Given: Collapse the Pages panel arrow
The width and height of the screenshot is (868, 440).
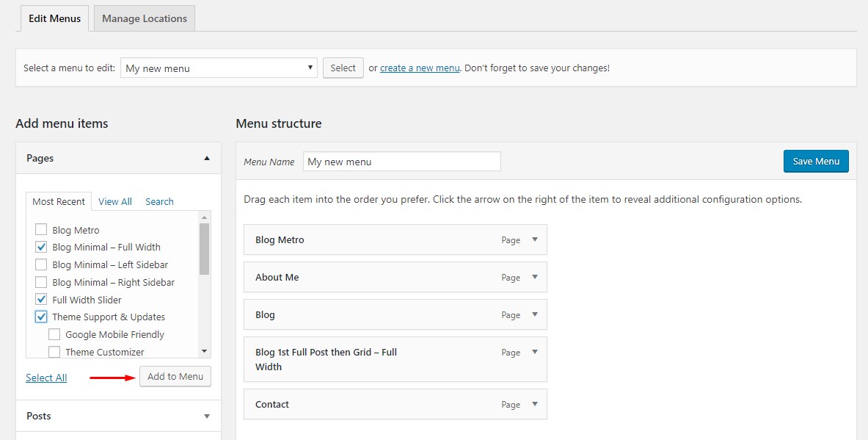Looking at the screenshot, I should click(207, 158).
